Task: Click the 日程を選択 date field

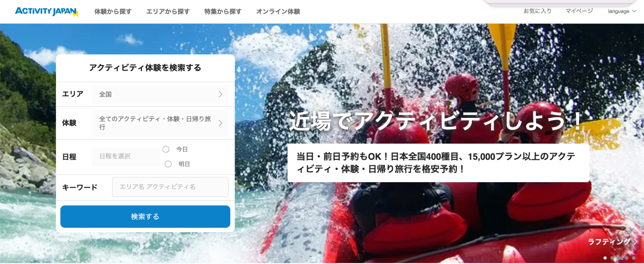Action: click(x=126, y=157)
